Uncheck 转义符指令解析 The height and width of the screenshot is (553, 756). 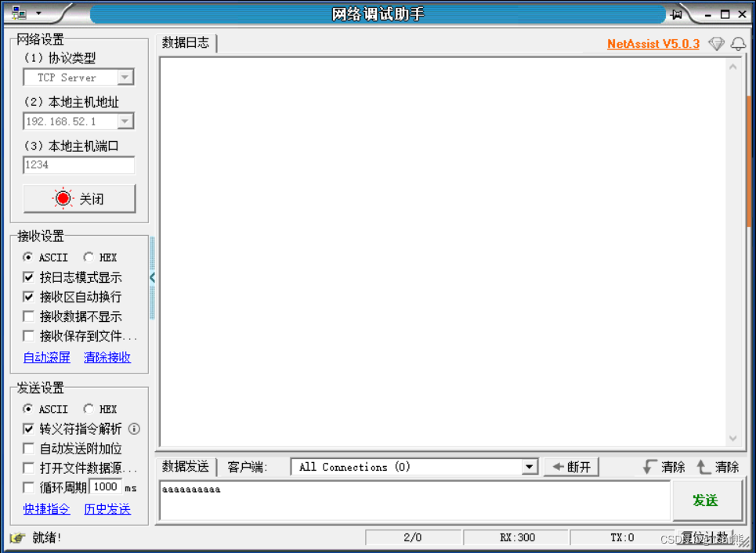point(28,428)
